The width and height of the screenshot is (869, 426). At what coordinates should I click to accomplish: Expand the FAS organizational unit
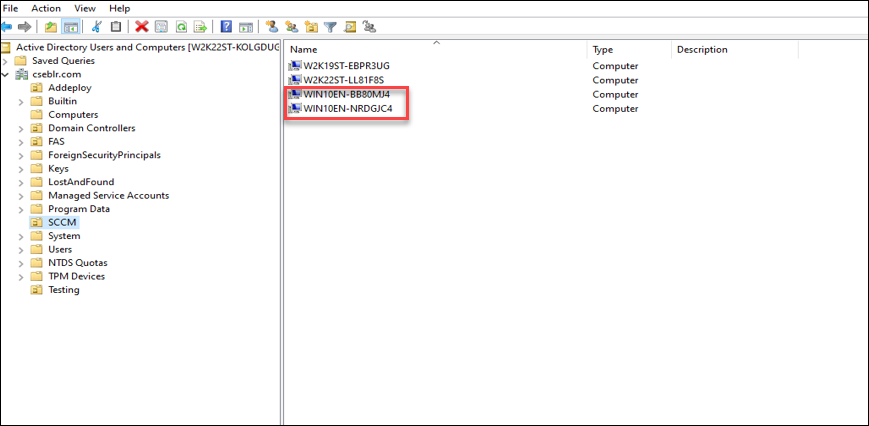pyautogui.click(x=21, y=142)
